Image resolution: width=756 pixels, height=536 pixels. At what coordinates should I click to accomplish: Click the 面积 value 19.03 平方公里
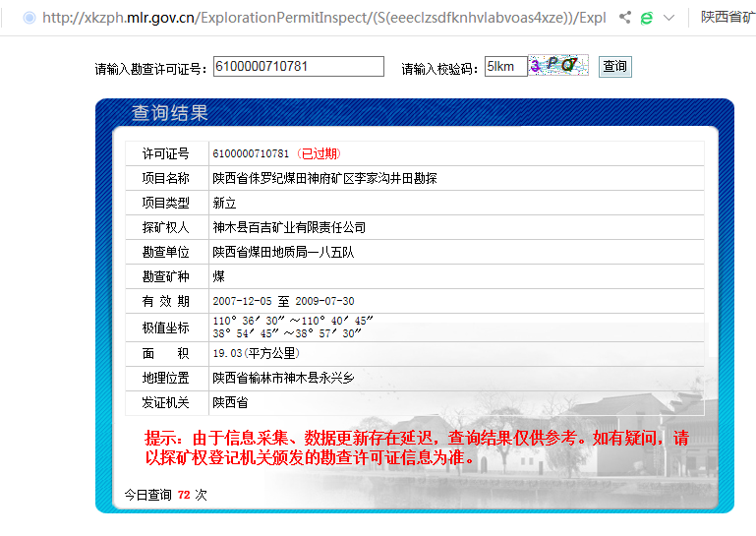pyautogui.click(x=256, y=353)
